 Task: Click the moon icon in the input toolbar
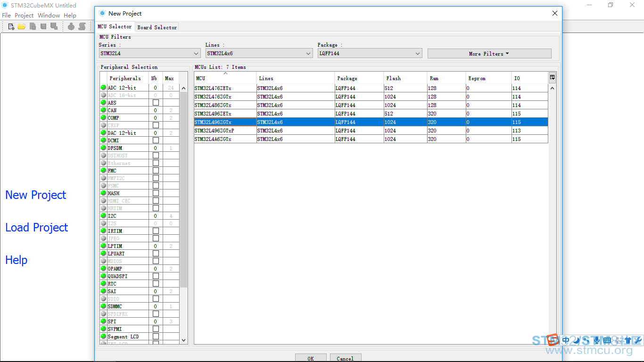coord(576,340)
